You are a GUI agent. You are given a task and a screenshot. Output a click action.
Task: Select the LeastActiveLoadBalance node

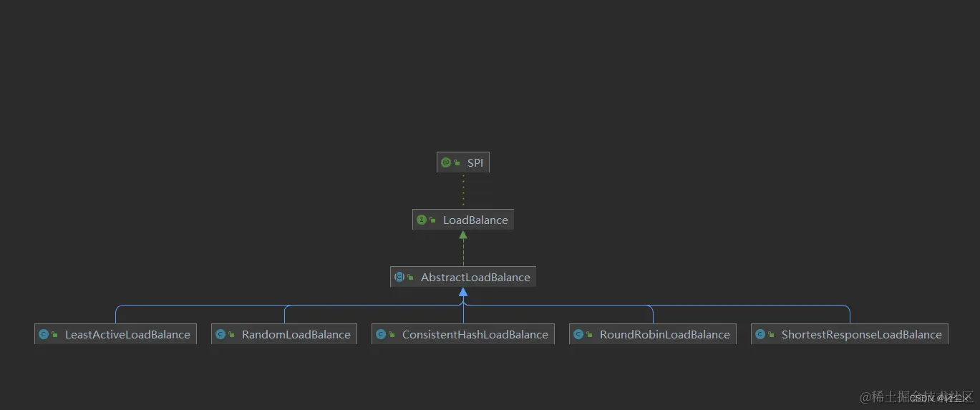tap(116, 334)
